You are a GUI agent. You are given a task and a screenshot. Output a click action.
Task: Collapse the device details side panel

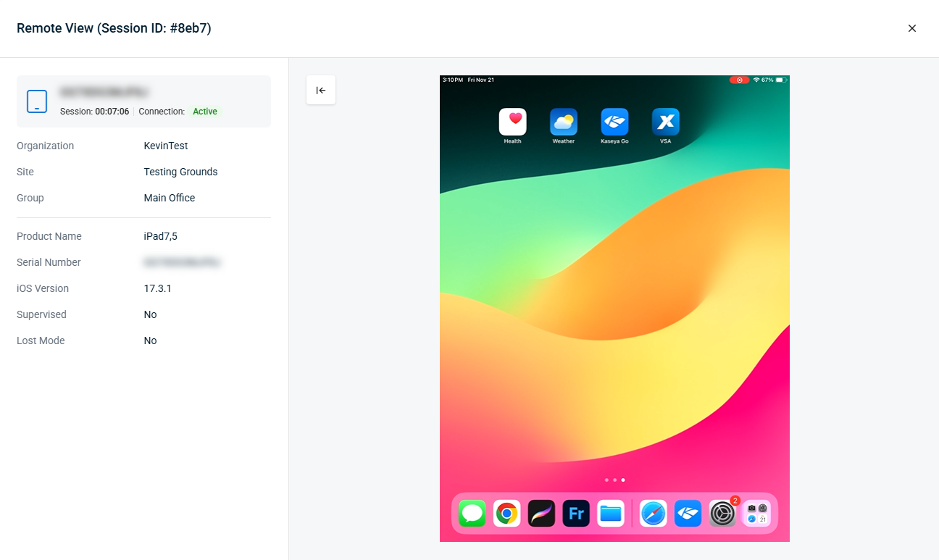tap(321, 90)
